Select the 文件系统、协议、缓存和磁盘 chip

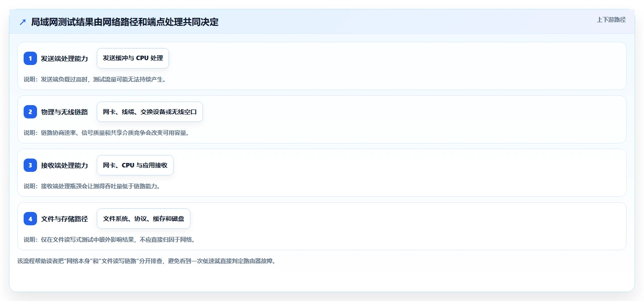pyautogui.click(x=144, y=219)
